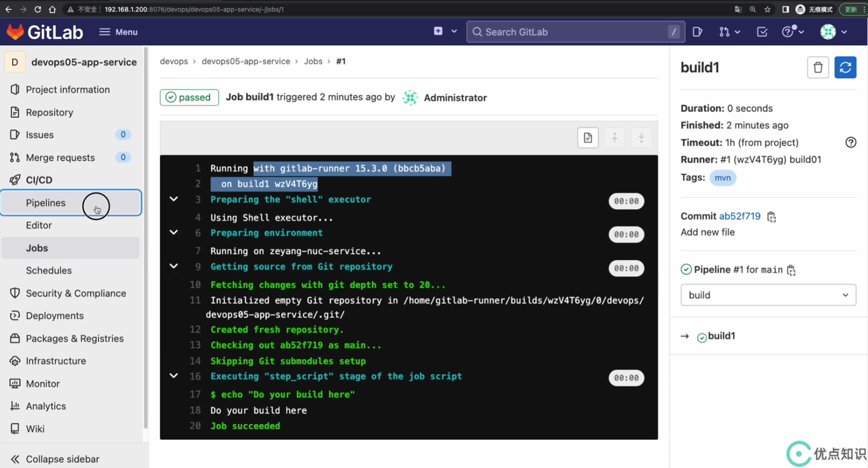
Task: Open the devops05-app-service project header
Action: tap(71, 62)
